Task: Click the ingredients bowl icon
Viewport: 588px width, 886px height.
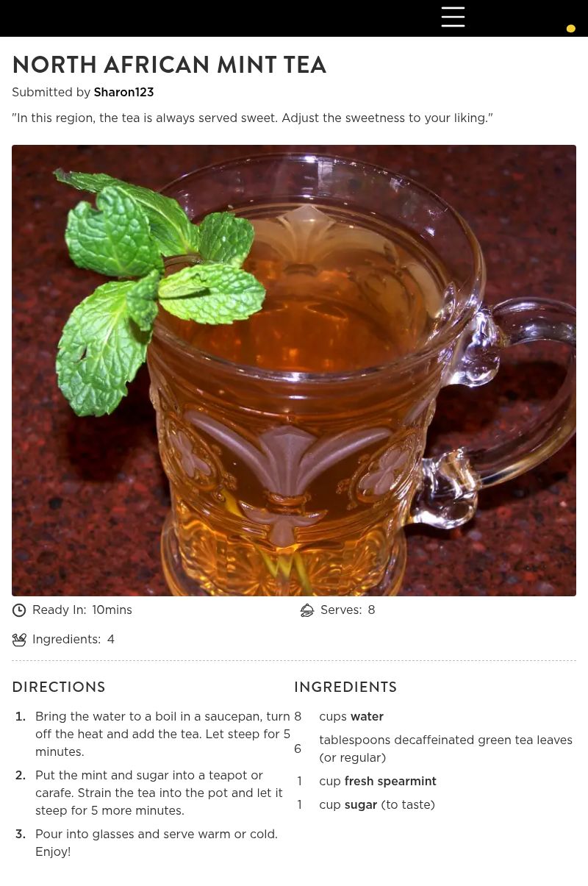Action: [19, 640]
